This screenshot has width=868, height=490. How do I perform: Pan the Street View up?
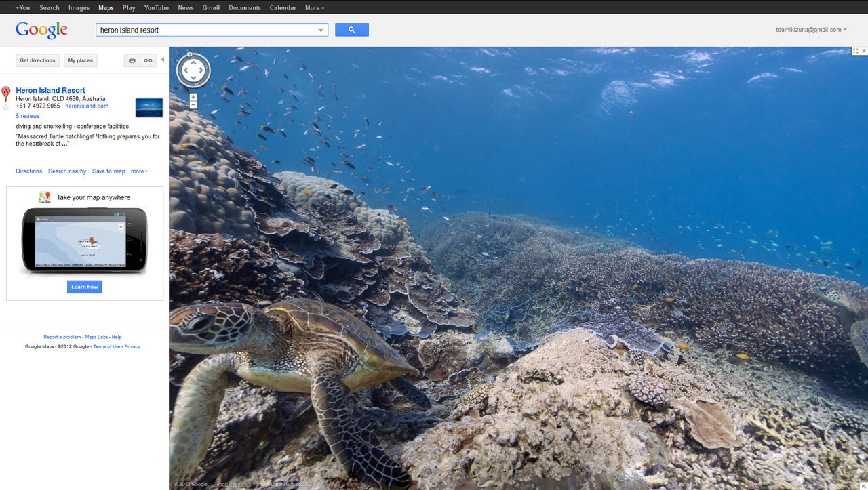point(193,63)
